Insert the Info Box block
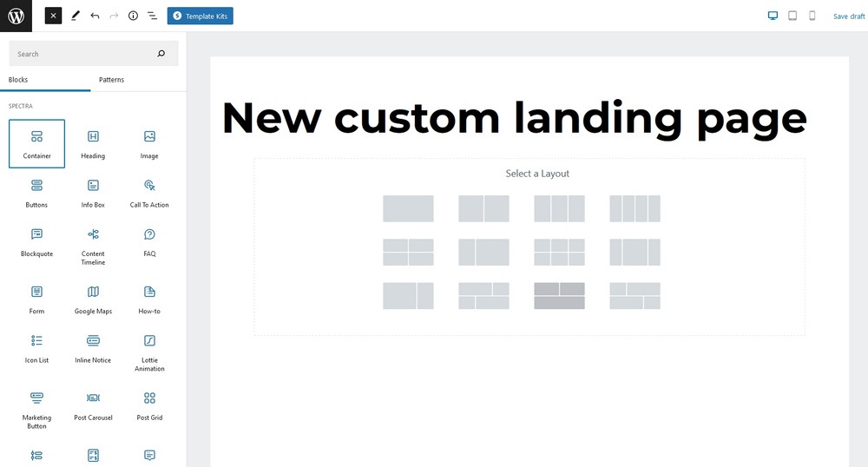The image size is (868, 467). point(93,193)
